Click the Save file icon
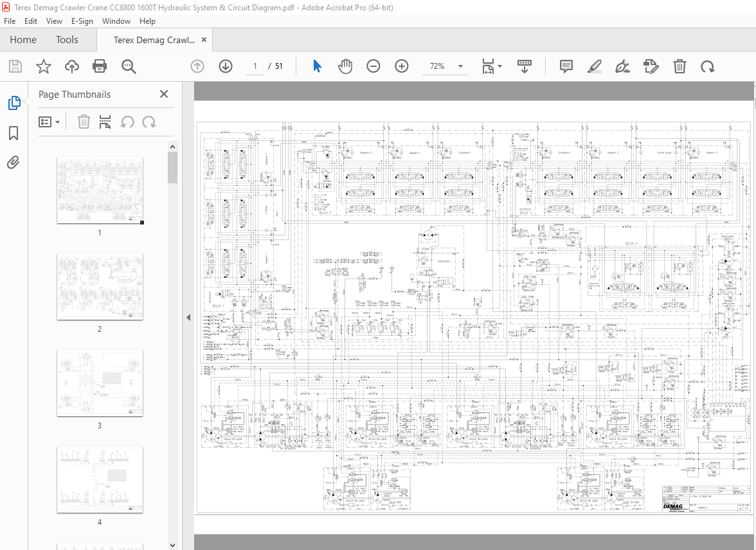This screenshot has width=756, height=550. click(x=15, y=66)
